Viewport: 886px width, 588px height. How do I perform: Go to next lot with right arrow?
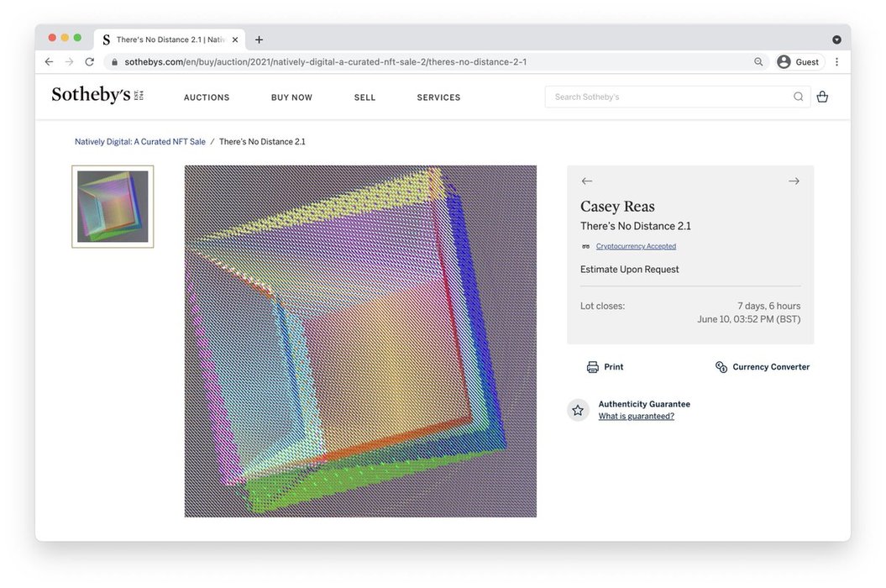794,181
